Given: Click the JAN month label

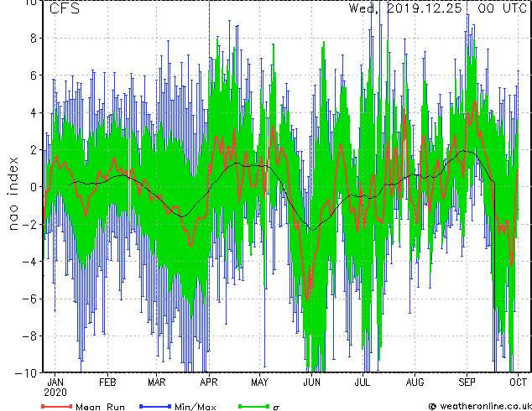Looking at the screenshot, I should pos(55,382).
